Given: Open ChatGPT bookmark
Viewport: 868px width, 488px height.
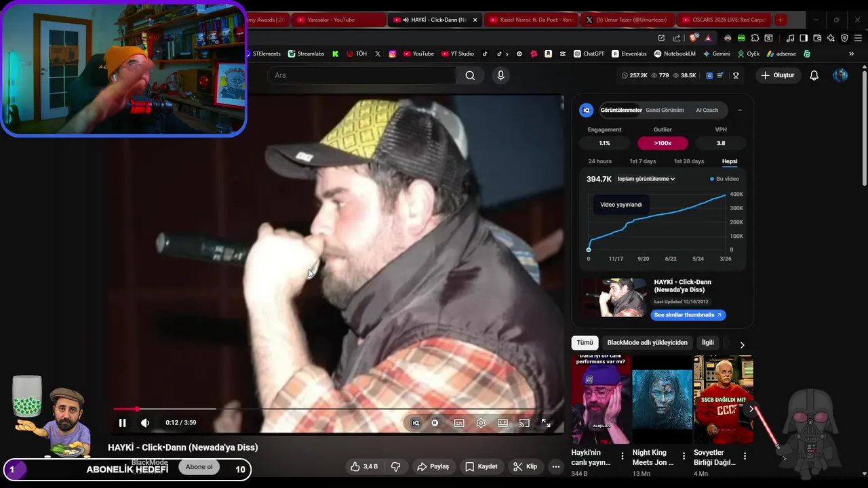Looking at the screenshot, I should (589, 54).
